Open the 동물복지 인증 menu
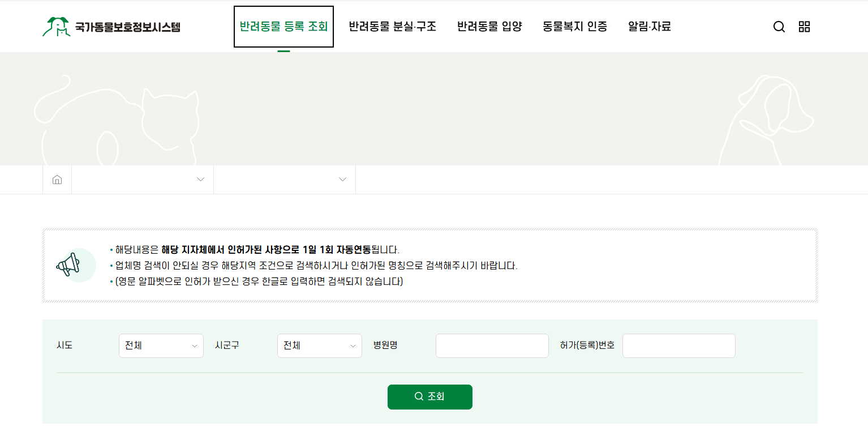Viewport: 868px width, 435px height. 574,26
